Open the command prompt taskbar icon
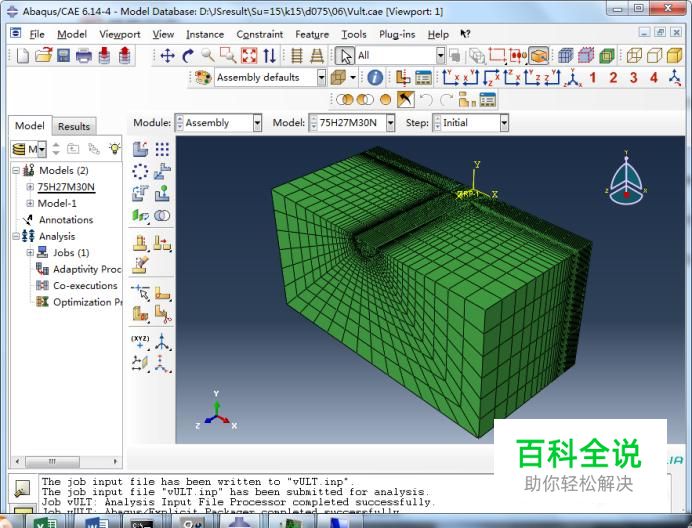This screenshot has height=528, width=692. 142,523
